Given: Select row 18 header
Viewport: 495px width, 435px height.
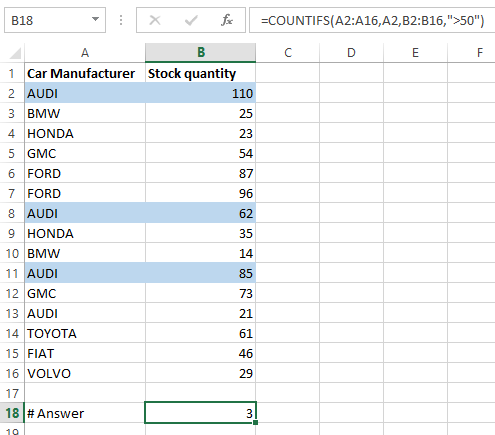Looking at the screenshot, I should [12, 413].
